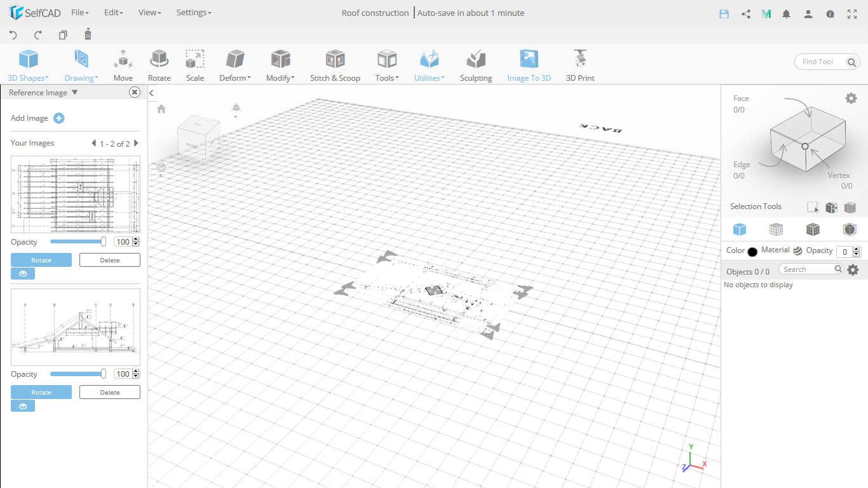
Task: Open the Image To 3D tool
Action: click(x=529, y=66)
